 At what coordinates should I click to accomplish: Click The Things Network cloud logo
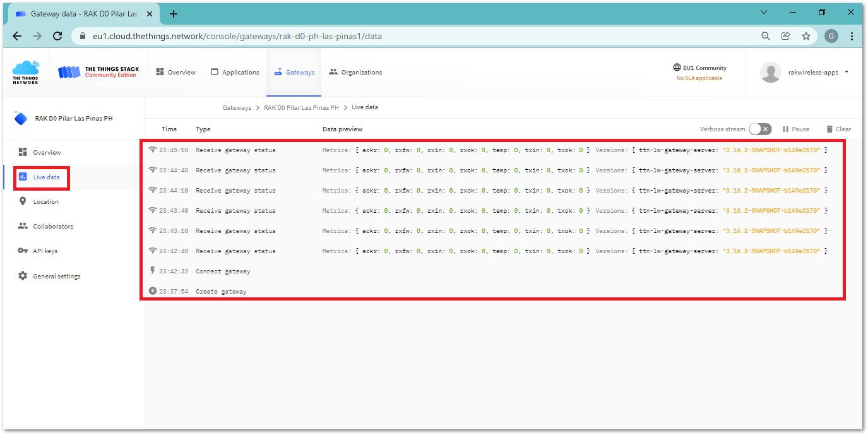coord(25,72)
